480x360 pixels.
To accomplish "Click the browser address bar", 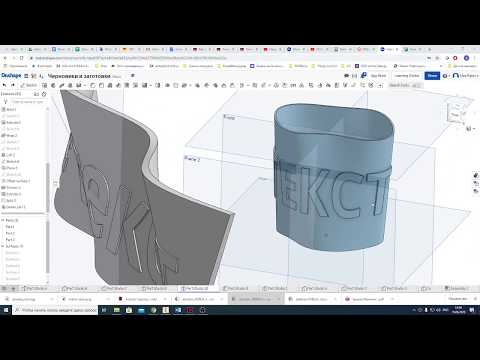I will coord(227,58).
